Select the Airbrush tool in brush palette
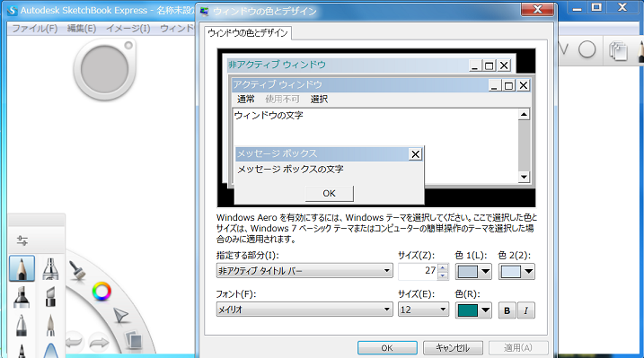Image resolution: width=644 pixels, height=358 pixels. coord(50,269)
